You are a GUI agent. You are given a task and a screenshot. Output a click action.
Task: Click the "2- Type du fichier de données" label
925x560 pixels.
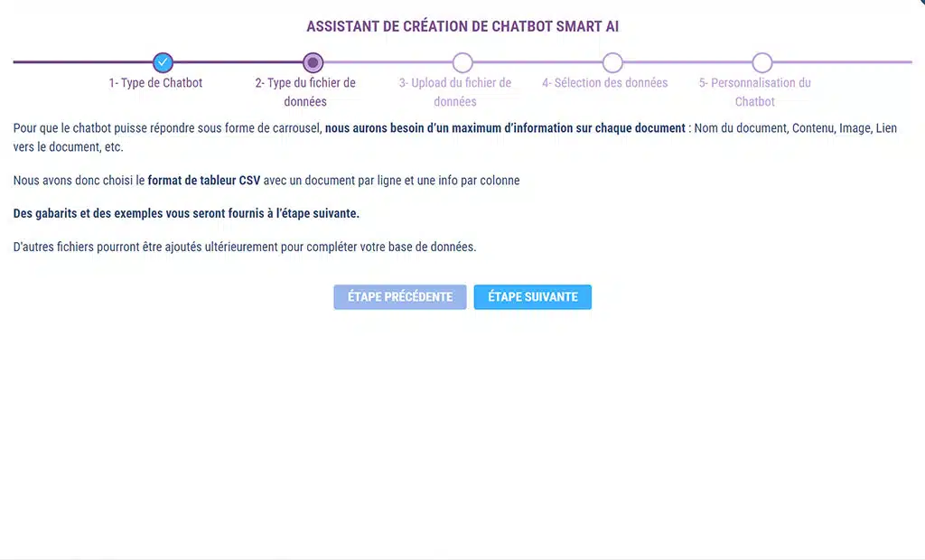pyautogui.click(x=305, y=92)
